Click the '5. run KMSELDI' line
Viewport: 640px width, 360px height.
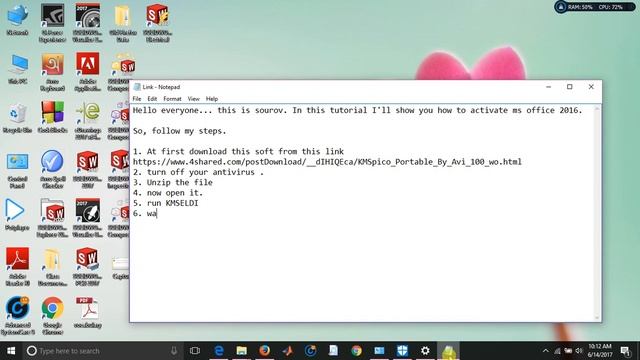coord(165,203)
